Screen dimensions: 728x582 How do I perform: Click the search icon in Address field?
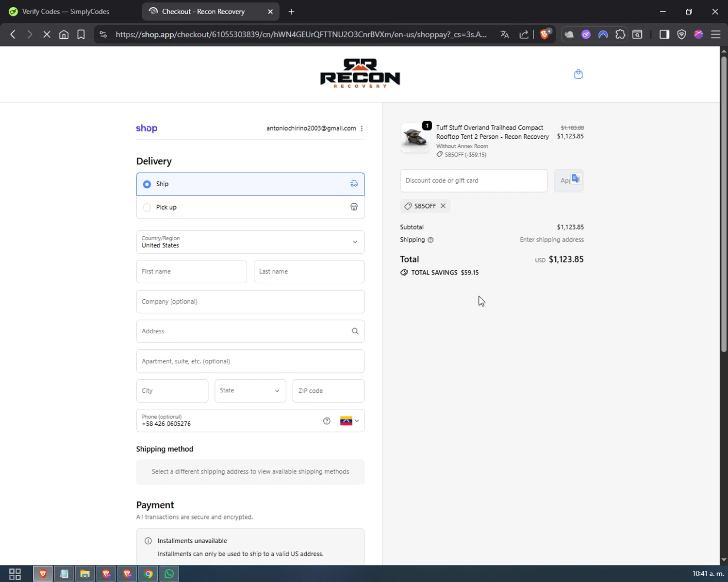tap(355, 331)
